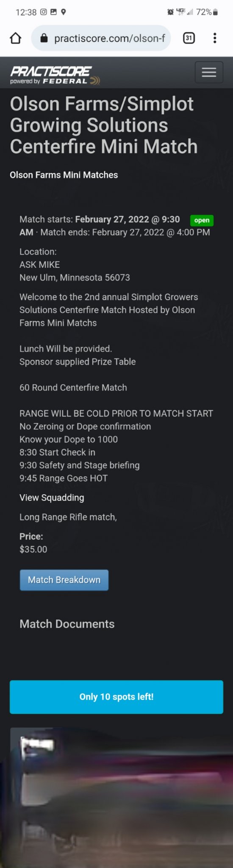Tap the Only 10 spots left banner
233x868 pixels.
pos(116,697)
